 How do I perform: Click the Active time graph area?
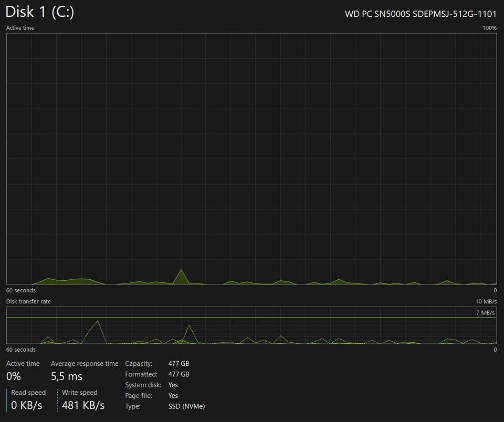[x=251, y=159]
